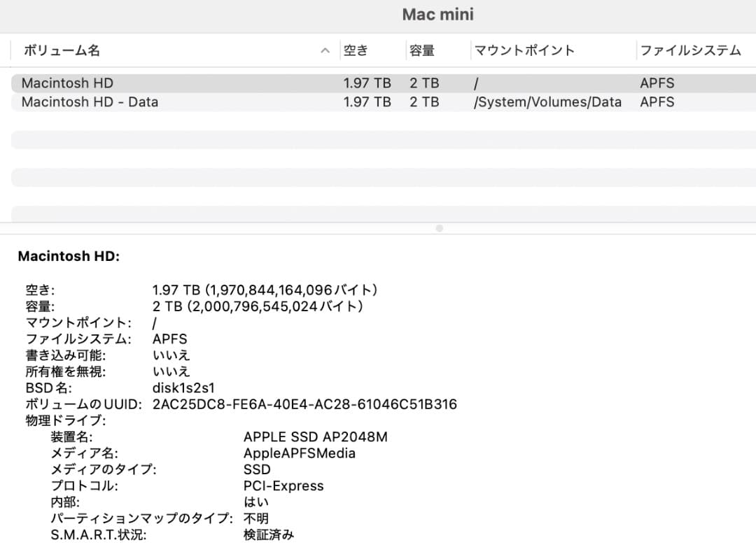
Task: Click the PCI-Express protocol value
Action: click(x=283, y=485)
